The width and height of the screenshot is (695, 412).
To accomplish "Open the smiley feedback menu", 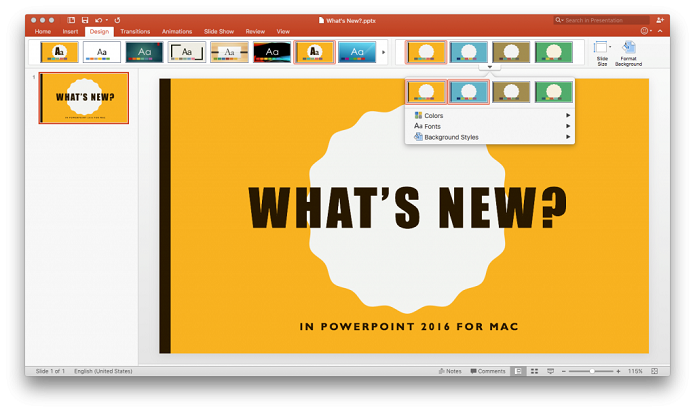I will 645,31.
